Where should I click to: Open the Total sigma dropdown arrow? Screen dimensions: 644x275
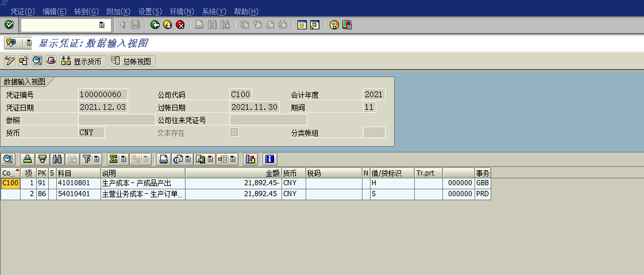pos(123,159)
